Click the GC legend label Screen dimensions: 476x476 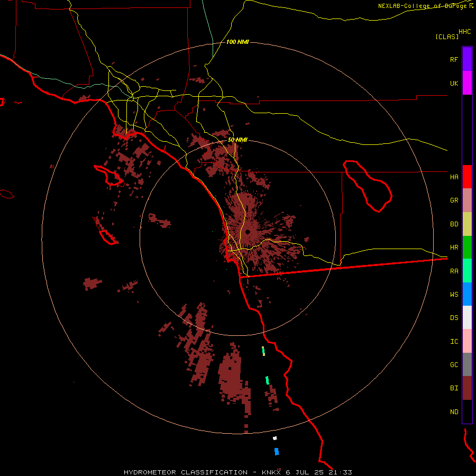coord(454,365)
